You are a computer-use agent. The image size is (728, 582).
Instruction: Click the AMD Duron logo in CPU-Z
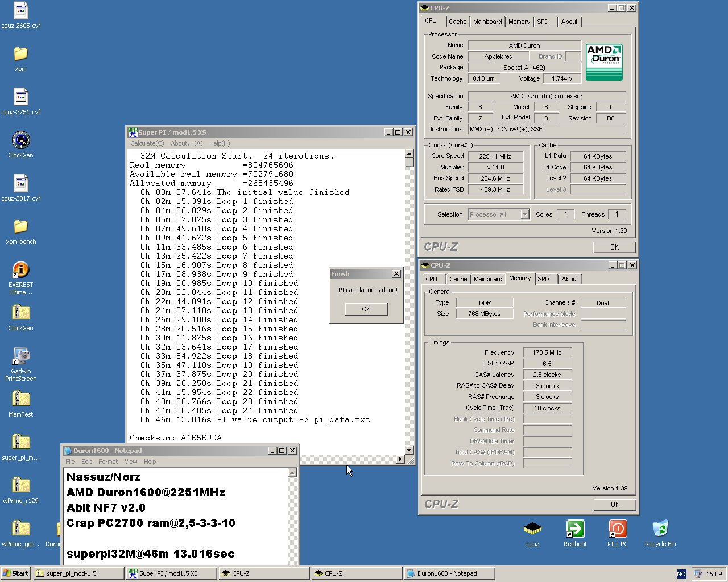coord(604,62)
